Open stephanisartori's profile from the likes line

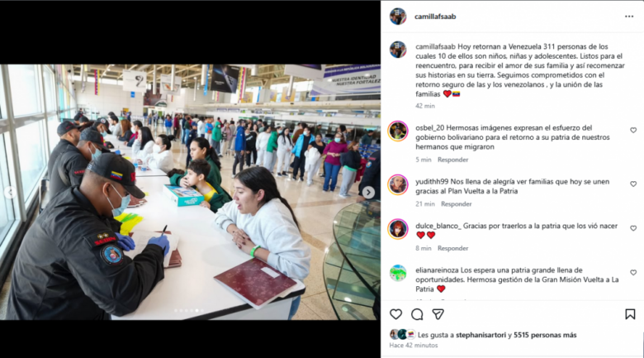click(x=481, y=335)
